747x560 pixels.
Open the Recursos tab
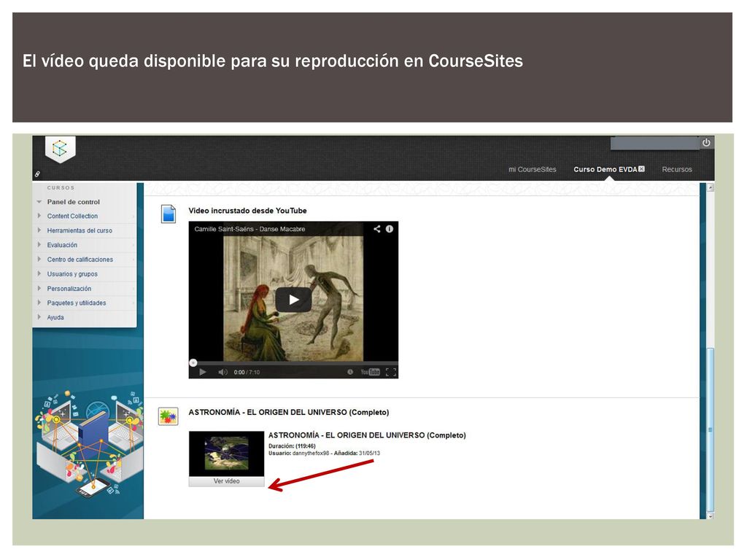coord(676,169)
